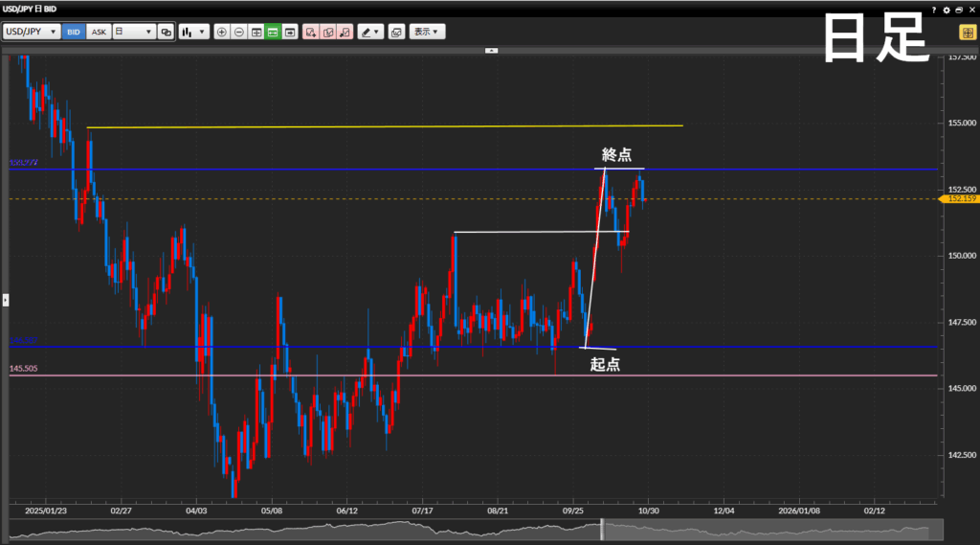Open the chart popup window icon
980x545 pixels.
coord(396,32)
